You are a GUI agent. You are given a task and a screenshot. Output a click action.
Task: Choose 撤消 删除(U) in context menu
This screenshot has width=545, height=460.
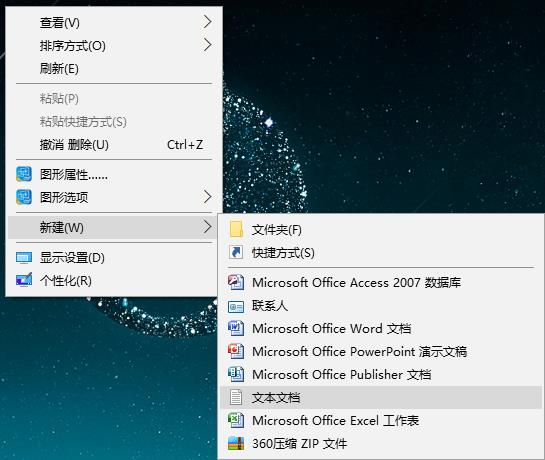click(114, 144)
